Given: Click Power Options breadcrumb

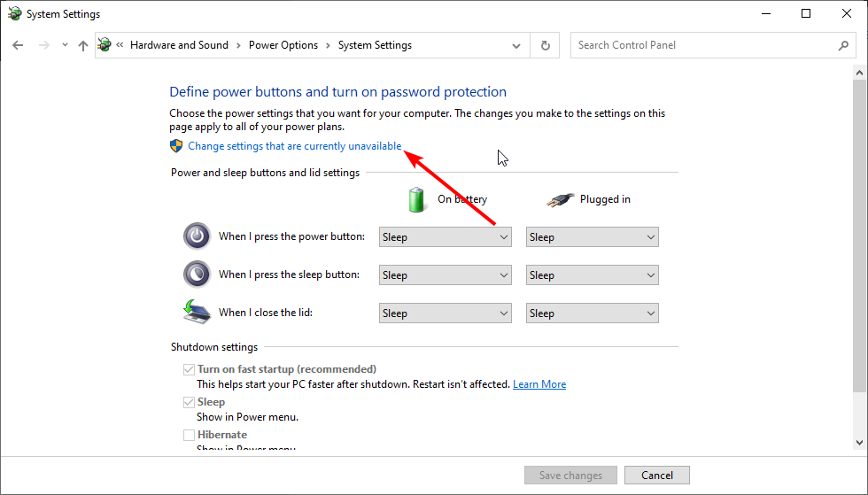Looking at the screenshot, I should (x=283, y=45).
